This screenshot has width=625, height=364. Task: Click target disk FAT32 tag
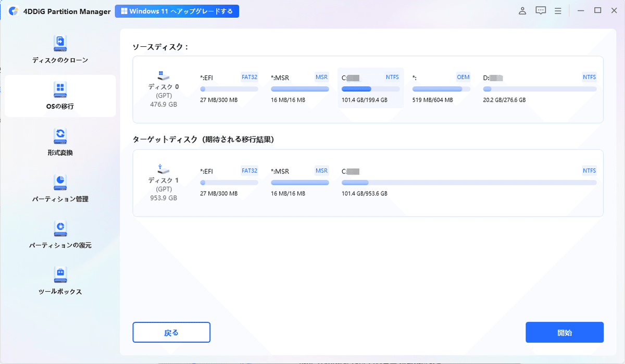pos(249,171)
